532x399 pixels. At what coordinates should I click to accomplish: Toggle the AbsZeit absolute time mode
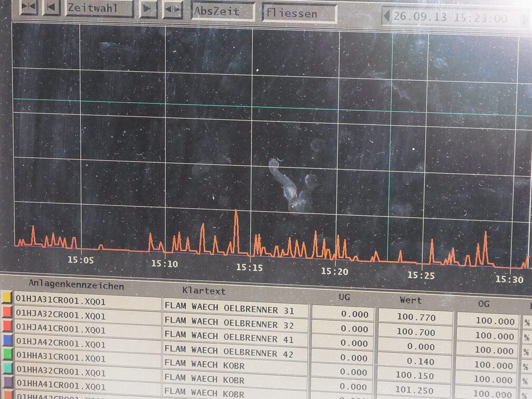223,12
